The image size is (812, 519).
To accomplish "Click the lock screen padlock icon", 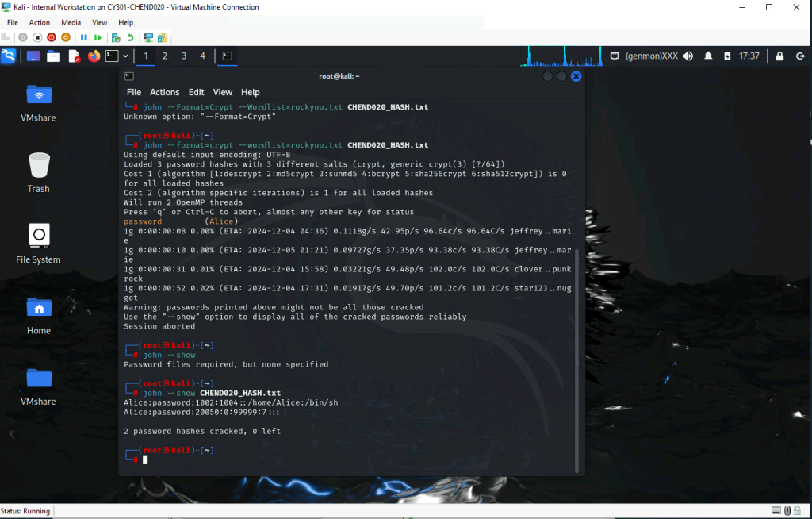I will (x=779, y=56).
